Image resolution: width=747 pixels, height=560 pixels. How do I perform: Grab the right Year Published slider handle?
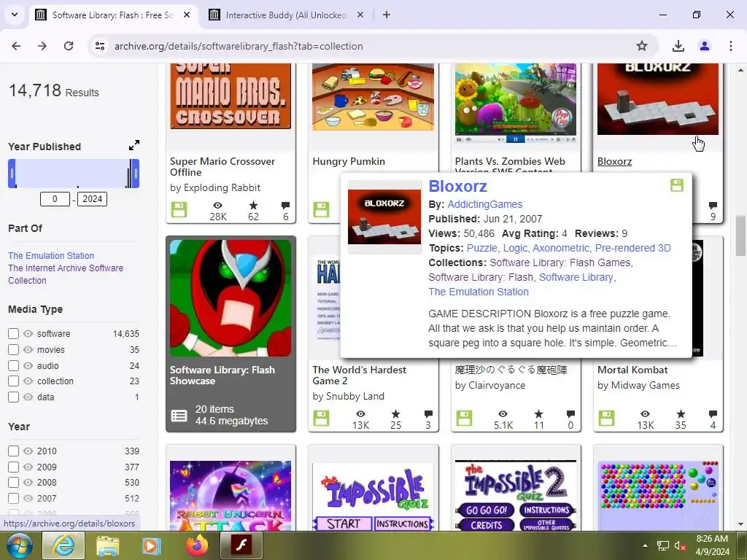(x=136, y=174)
